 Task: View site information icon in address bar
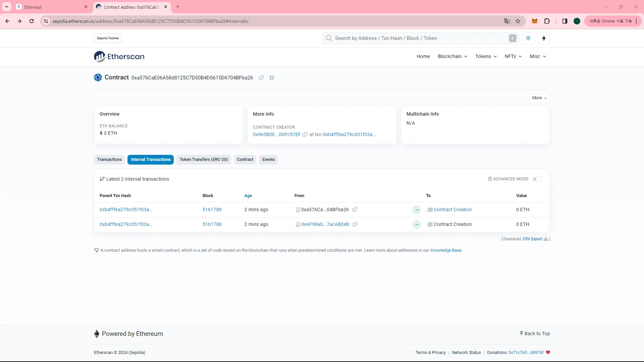tap(46, 21)
